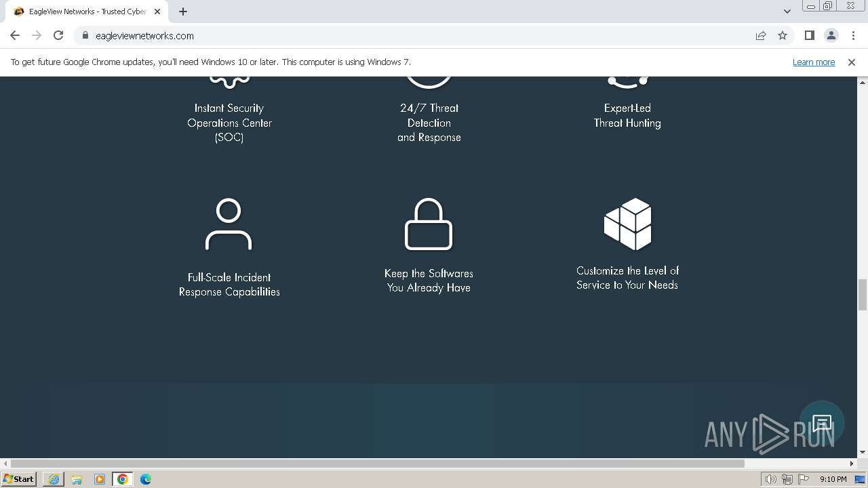868x488 pixels.
Task: Click the Chrome icon in the taskbar
Action: [123, 479]
